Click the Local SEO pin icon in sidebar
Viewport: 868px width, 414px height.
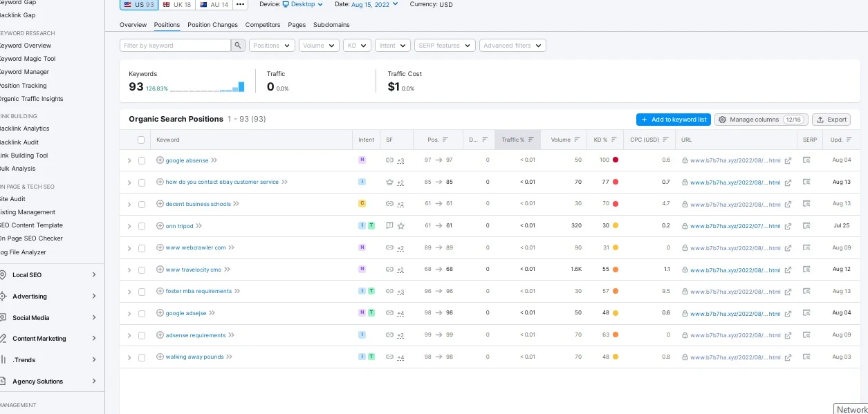click(3, 274)
